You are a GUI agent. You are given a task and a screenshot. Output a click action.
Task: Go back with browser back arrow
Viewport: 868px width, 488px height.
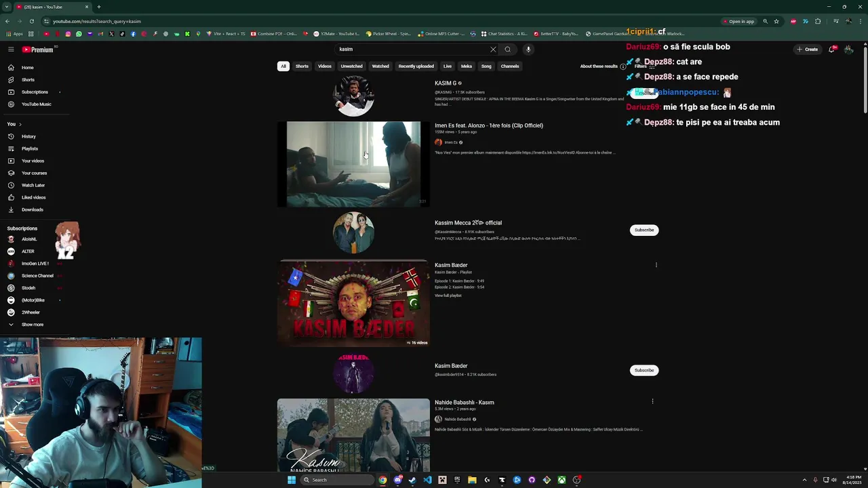(7, 21)
